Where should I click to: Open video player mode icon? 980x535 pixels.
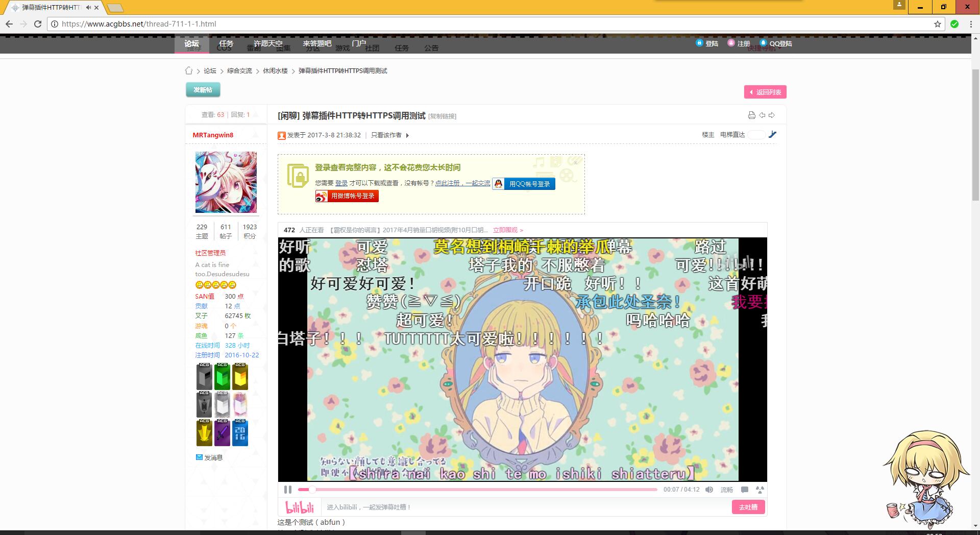point(759,490)
